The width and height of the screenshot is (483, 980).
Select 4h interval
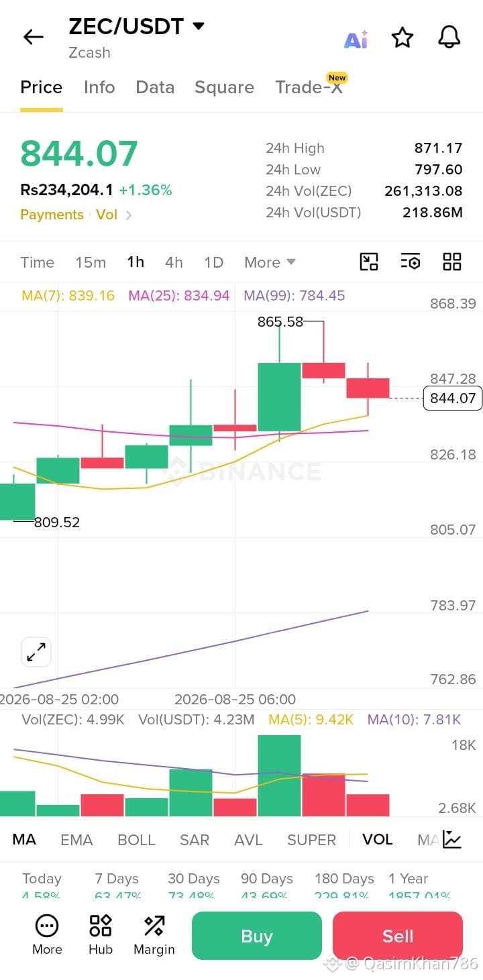(174, 262)
